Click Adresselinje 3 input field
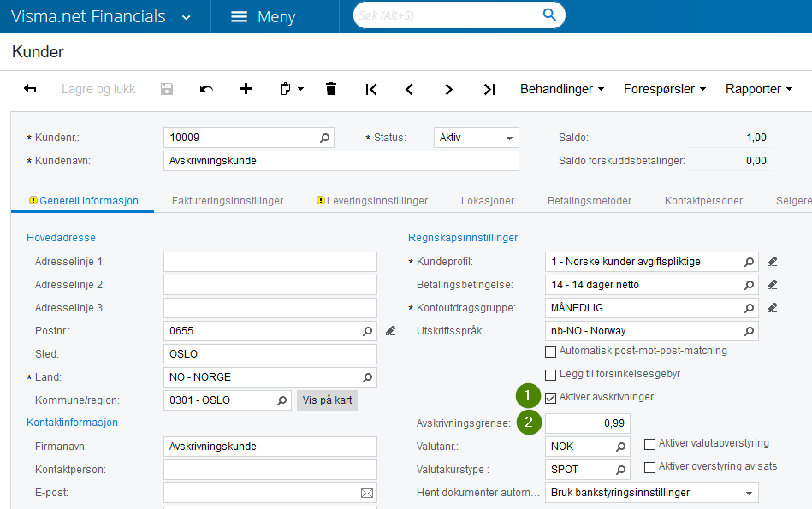This screenshot has width=812, height=509. (270, 308)
